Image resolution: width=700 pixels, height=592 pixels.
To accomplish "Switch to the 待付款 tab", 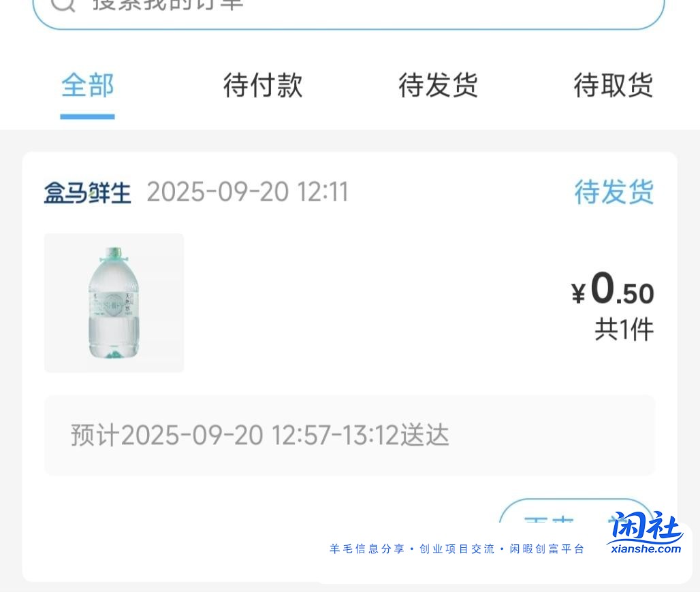I will click(263, 85).
